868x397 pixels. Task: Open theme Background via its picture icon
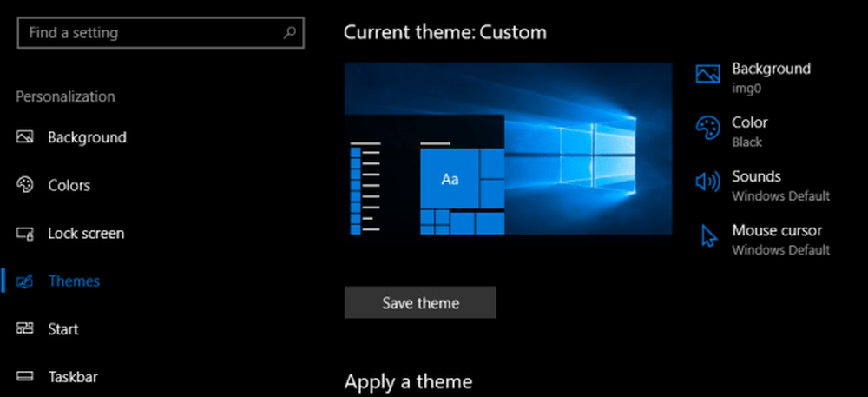pyautogui.click(x=708, y=75)
